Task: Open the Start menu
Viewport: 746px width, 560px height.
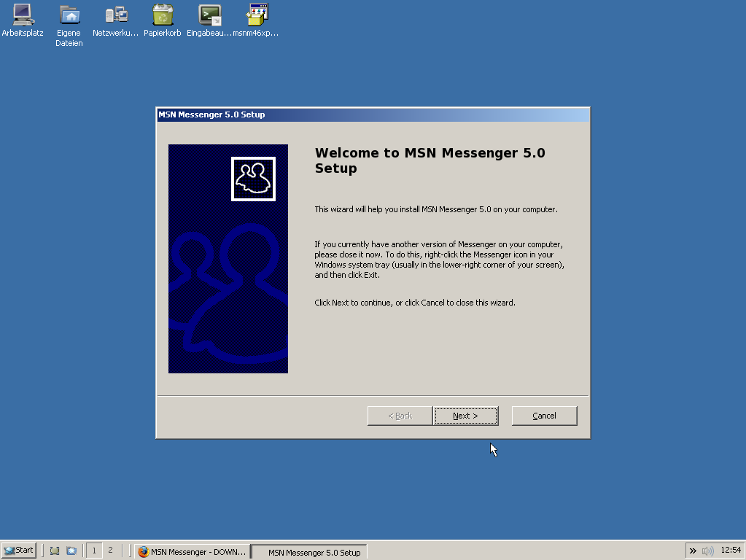Action: point(19,551)
